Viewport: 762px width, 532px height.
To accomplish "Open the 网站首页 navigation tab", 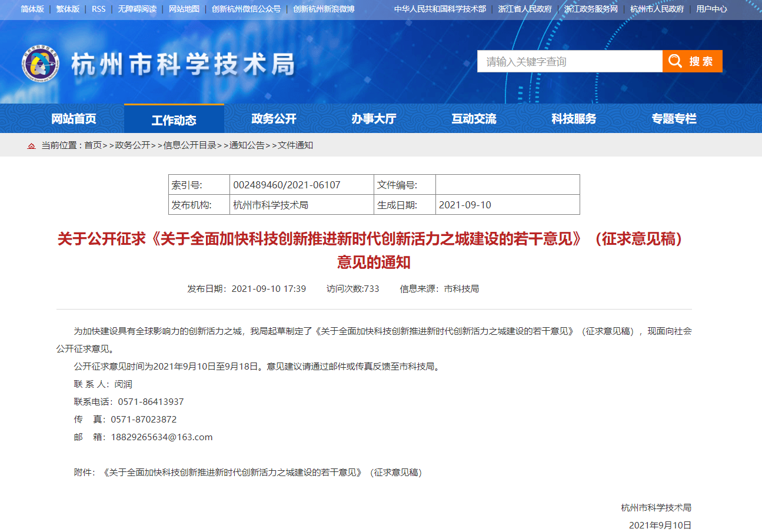I will tap(74, 119).
